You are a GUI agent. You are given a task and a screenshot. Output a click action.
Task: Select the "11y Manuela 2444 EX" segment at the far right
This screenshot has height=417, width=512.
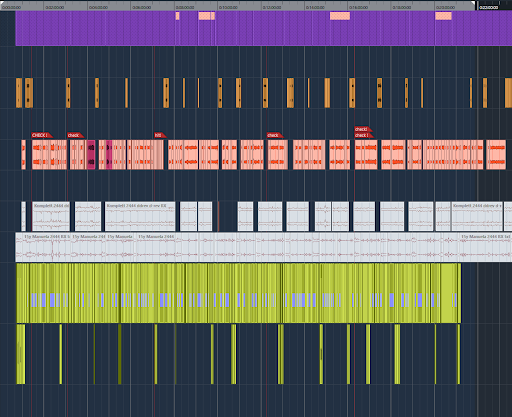(x=485, y=247)
